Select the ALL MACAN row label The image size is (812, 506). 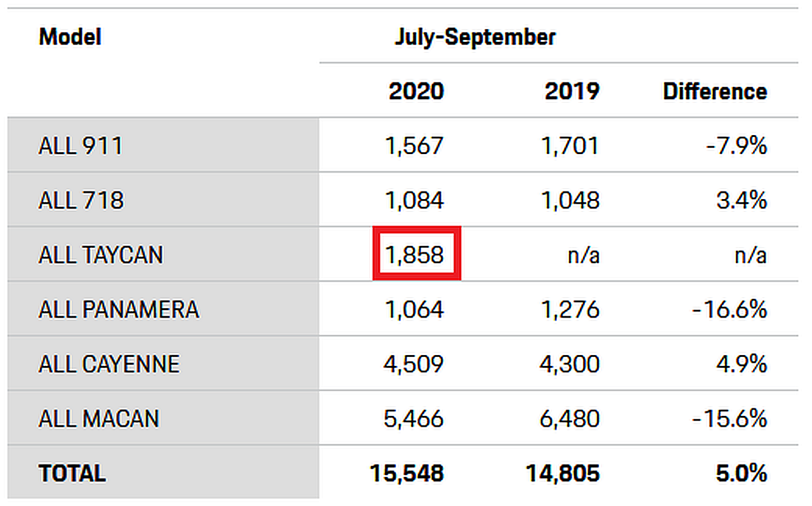coord(99,418)
